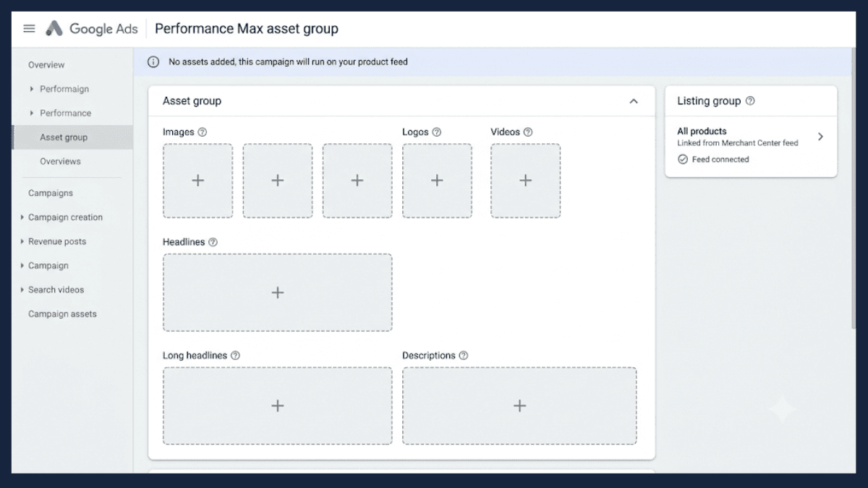Click All products link
Image resolution: width=868 pixels, height=488 pixels.
(702, 132)
